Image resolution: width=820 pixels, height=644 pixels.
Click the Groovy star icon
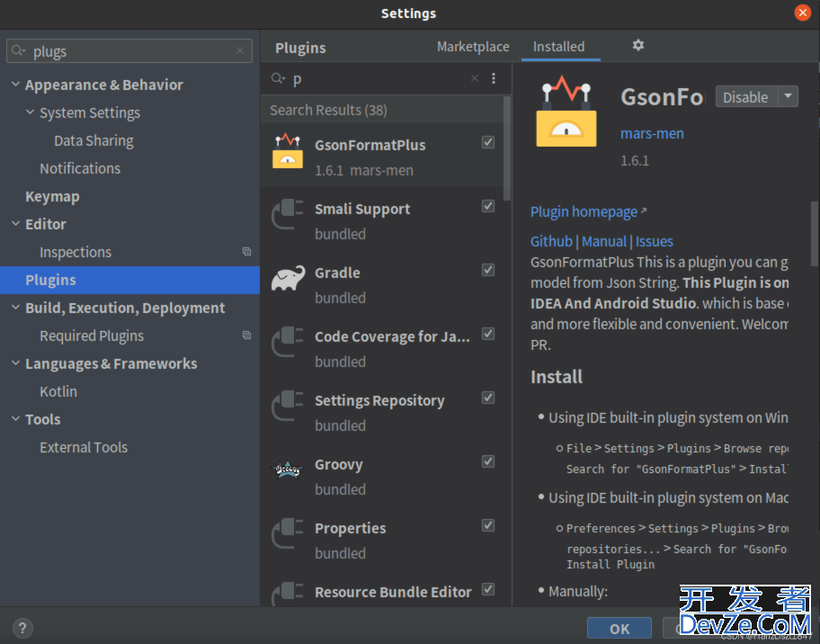click(x=288, y=470)
